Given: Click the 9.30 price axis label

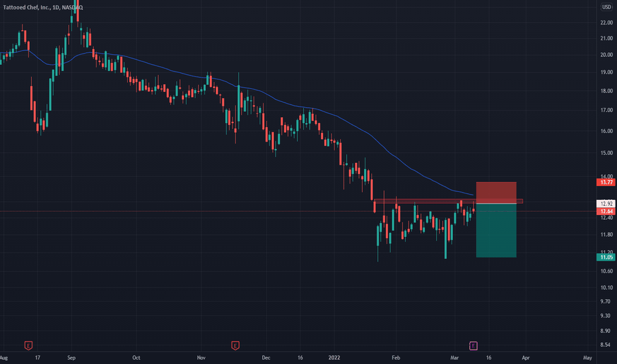Looking at the screenshot, I should (606, 316).
